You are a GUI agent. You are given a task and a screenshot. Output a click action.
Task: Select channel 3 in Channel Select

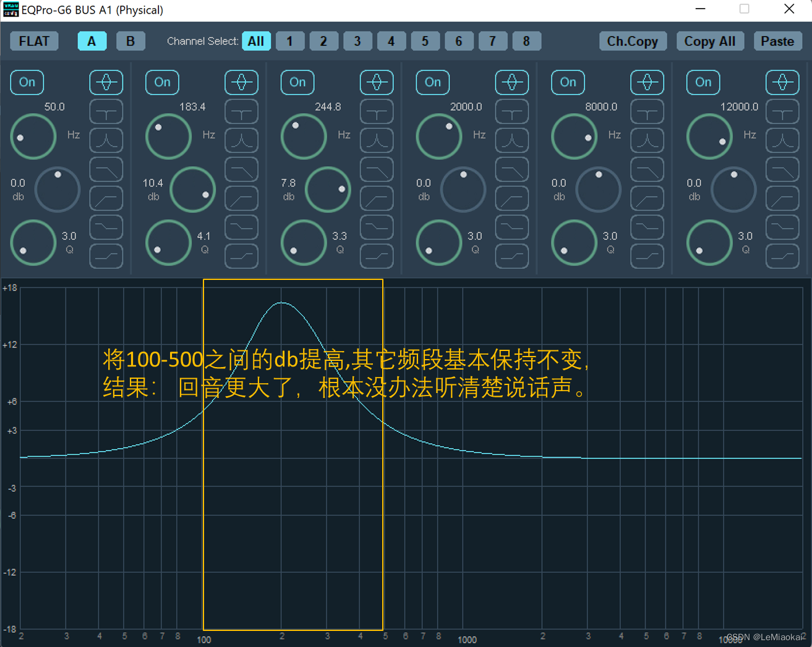tap(357, 41)
